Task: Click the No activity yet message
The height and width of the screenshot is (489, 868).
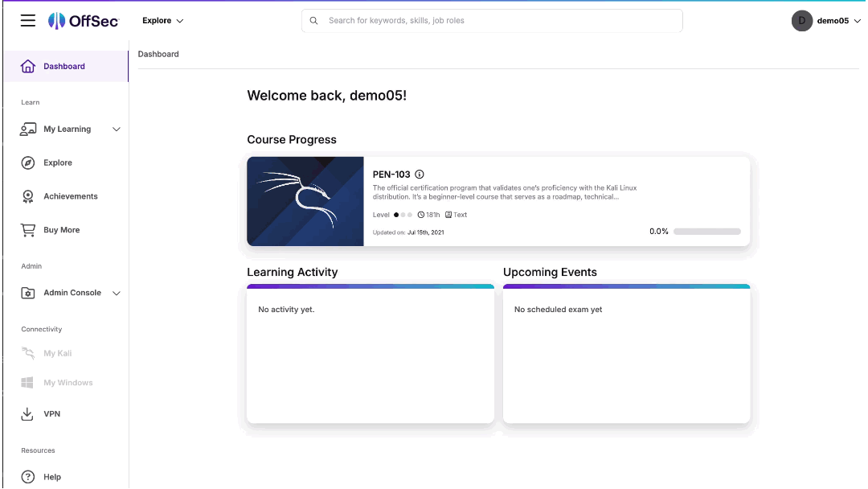Action: 286,310
